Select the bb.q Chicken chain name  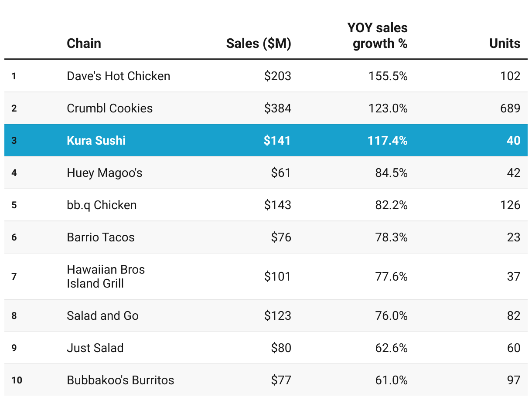[x=102, y=205]
